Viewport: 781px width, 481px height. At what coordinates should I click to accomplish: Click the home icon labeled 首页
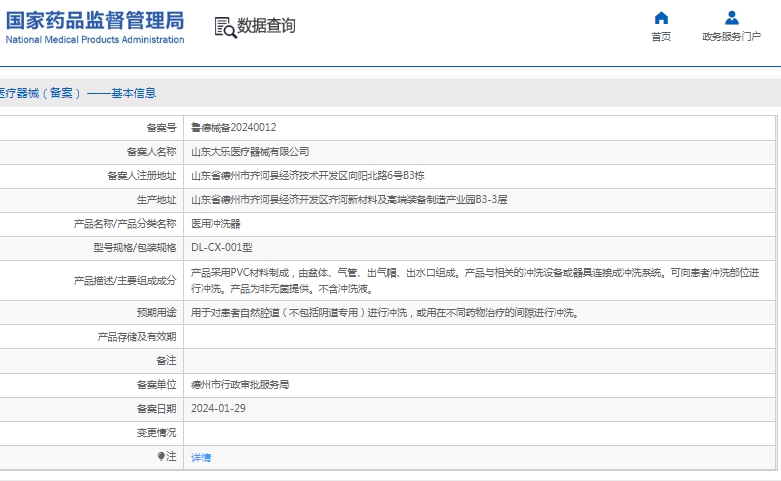point(661,18)
